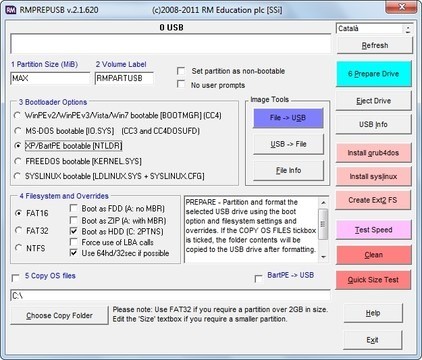Screen dimensions: 422x360
Task: Click the USB -> File button
Action: [288, 144]
